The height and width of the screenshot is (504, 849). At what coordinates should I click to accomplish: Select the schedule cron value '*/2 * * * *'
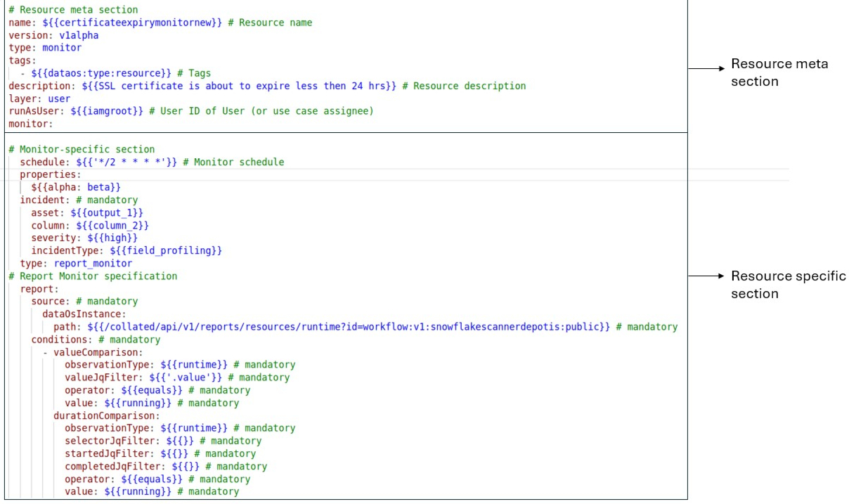(127, 162)
